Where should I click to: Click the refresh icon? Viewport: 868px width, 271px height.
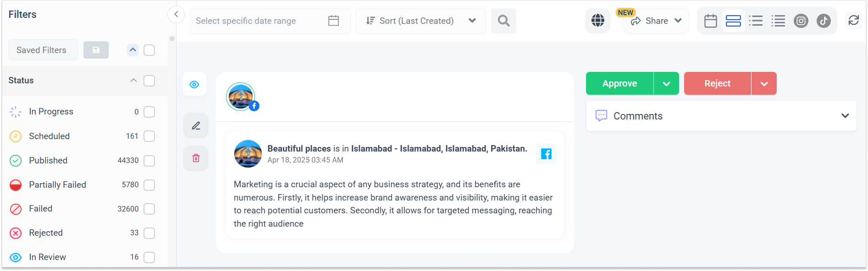853,20
